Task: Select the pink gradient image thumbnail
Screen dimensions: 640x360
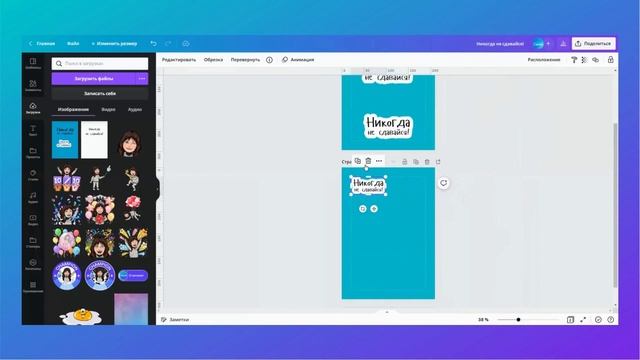Action: coord(131,309)
